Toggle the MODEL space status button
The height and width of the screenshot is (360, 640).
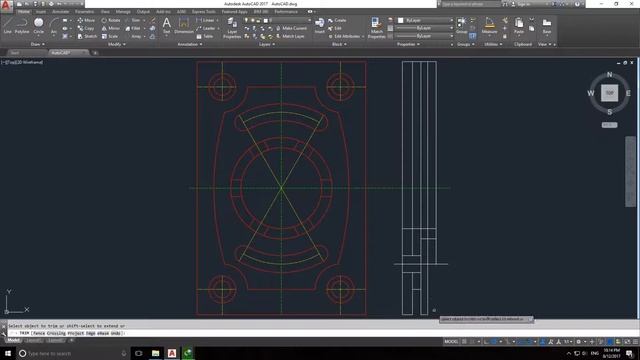[451, 342]
